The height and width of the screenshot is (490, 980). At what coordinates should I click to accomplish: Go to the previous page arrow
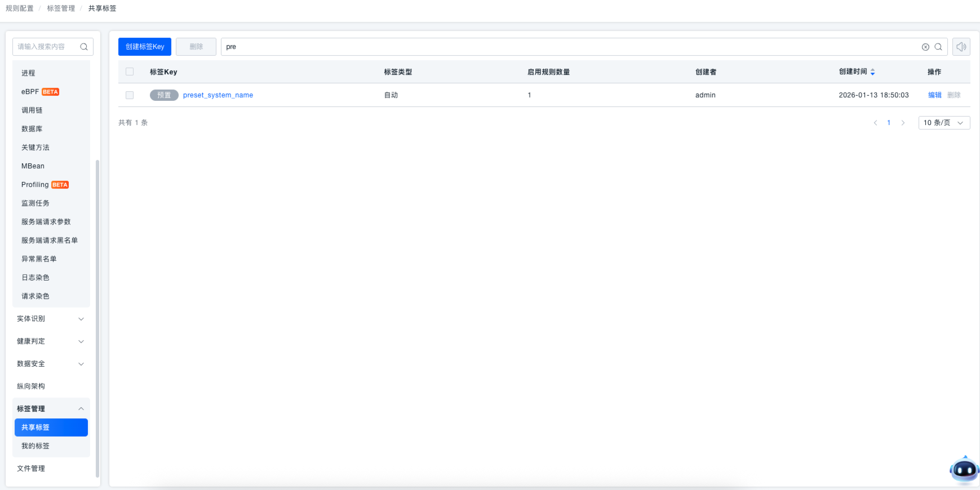coord(875,123)
